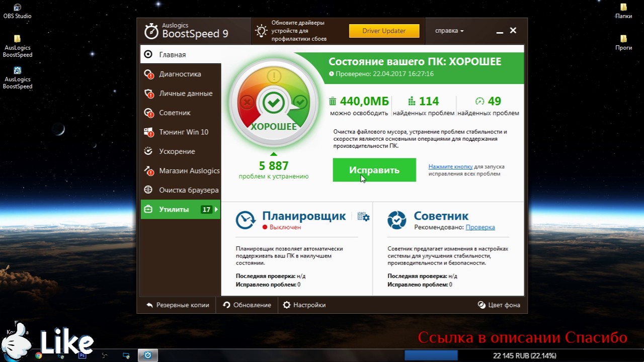Click the можно освободить label
The width and height of the screenshot is (644, 362).
coord(359,113)
